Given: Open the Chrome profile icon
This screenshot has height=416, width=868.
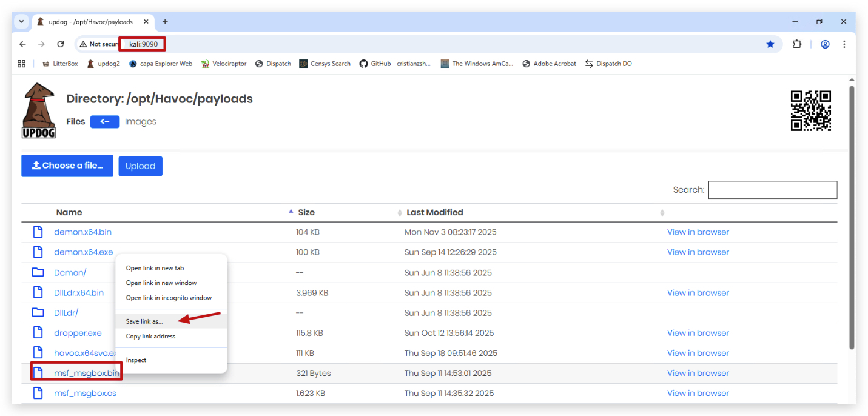Looking at the screenshot, I should (x=825, y=44).
